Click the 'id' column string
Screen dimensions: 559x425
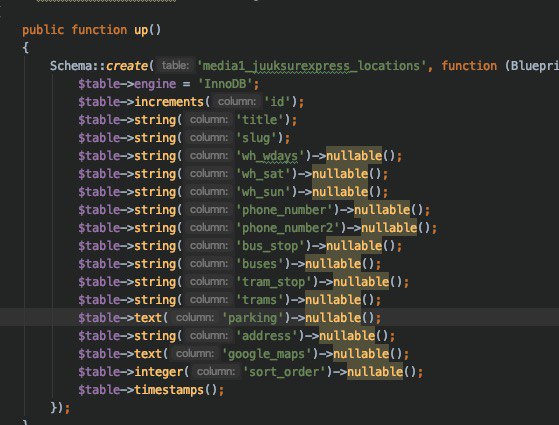point(277,102)
